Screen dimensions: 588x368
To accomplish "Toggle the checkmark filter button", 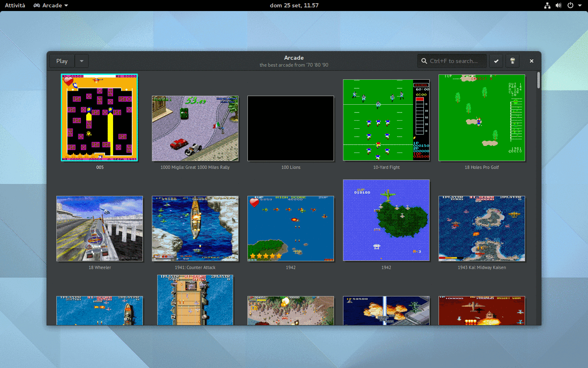I will coord(496,61).
